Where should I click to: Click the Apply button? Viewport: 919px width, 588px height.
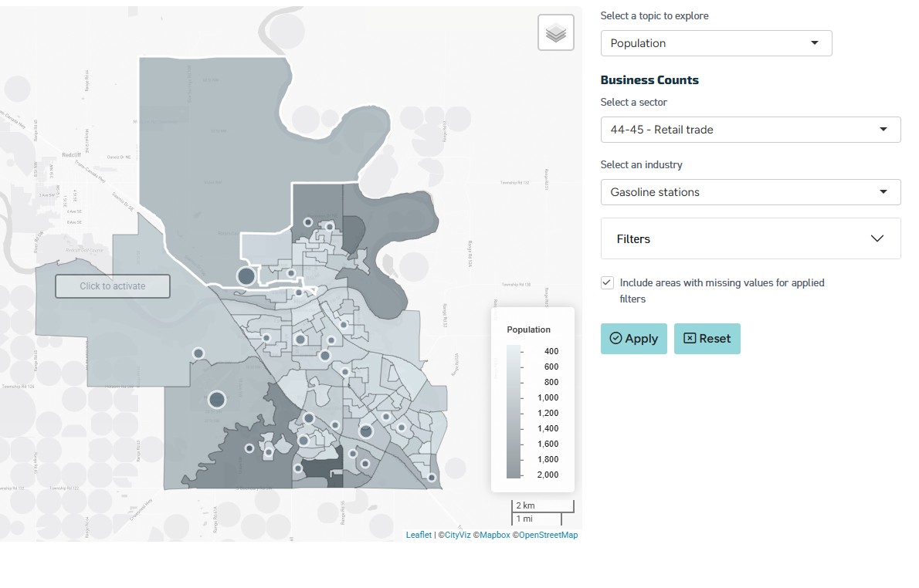633,338
